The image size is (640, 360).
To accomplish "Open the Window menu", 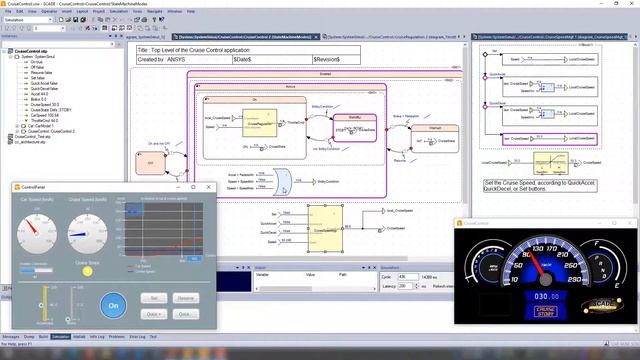I will coord(175,11).
